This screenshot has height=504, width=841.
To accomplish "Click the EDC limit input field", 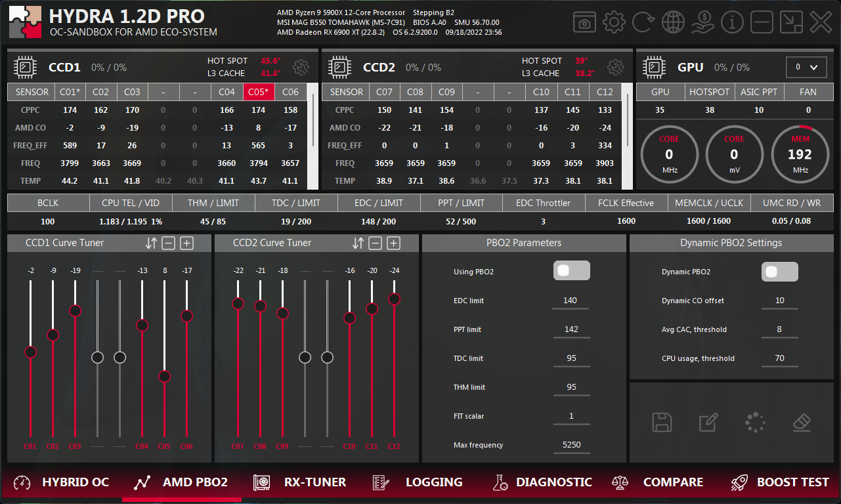I will point(571,301).
